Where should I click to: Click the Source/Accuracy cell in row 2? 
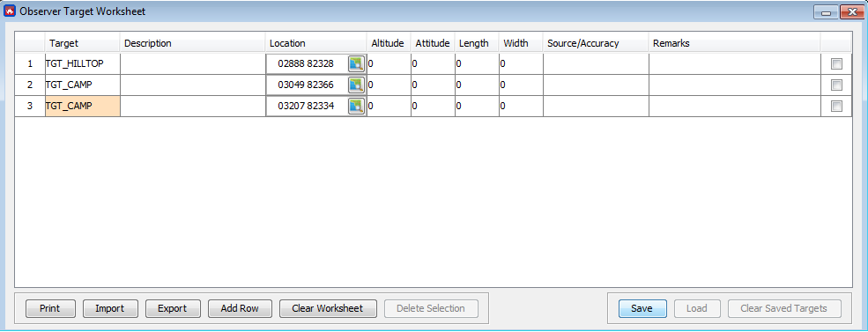point(596,85)
